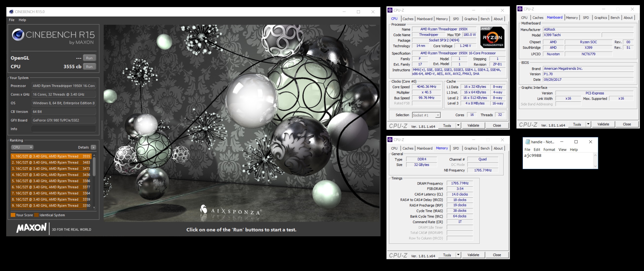Maximize the Cinebench window
This screenshot has width=644, height=271.
click(x=358, y=12)
